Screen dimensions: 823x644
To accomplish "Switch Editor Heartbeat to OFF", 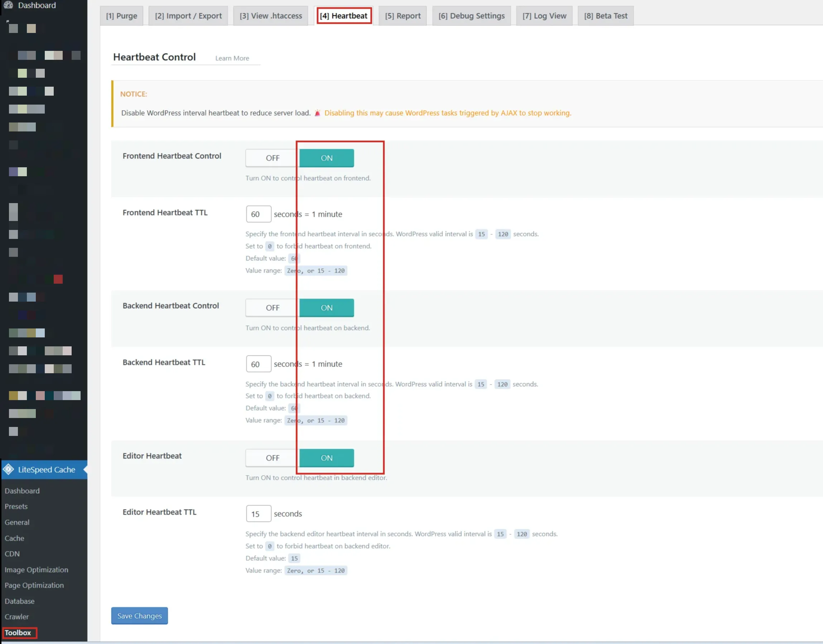I will 272,458.
